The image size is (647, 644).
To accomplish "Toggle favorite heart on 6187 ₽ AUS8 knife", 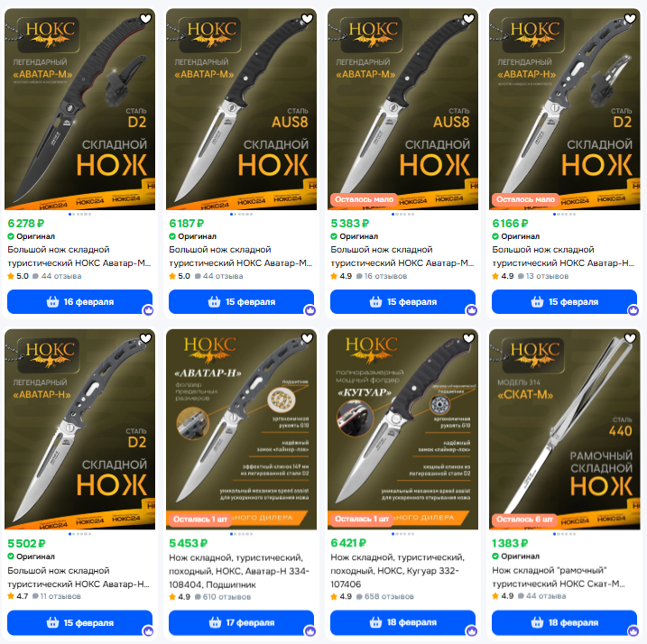I will (x=307, y=19).
